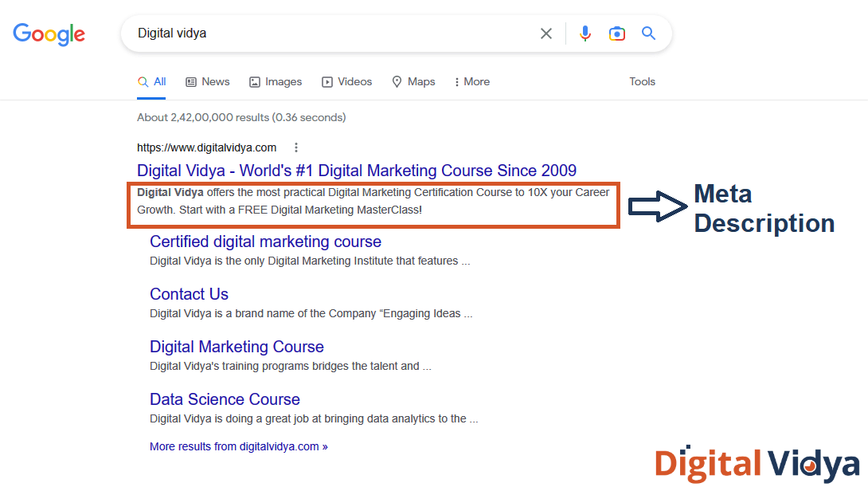Open the 'Contact Us' sitelink
The image size is (868, 487).
(189, 294)
